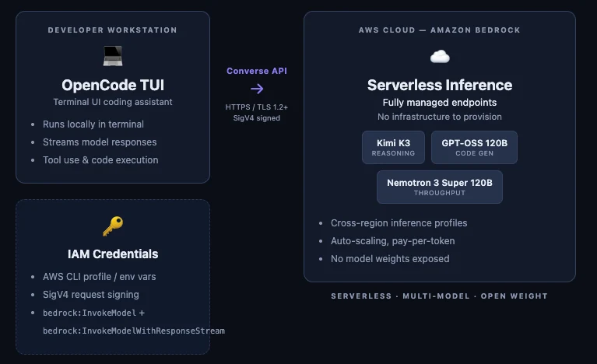Select the GPT-OSS 120B code gen chip
The width and height of the screenshot is (597, 364).
pyautogui.click(x=474, y=147)
